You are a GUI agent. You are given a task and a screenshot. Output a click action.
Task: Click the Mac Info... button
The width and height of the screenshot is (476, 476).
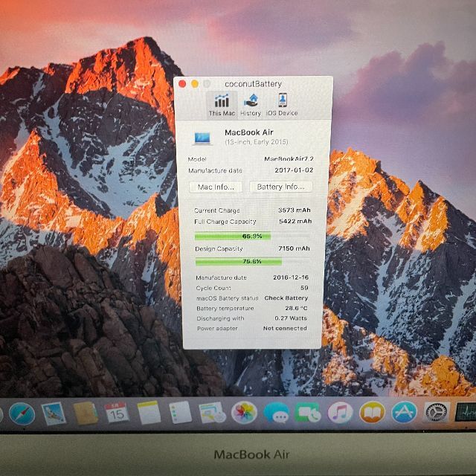(x=216, y=187)
